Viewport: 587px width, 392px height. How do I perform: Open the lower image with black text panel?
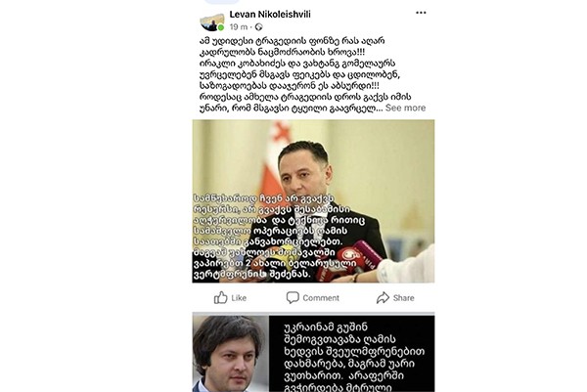click(313, 354)
